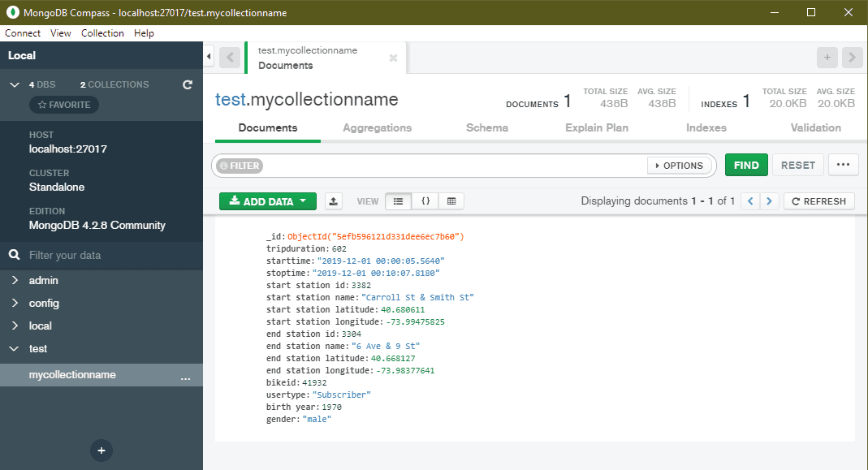Create a database with the plus icon
Viewport: 868px width, 470px height.
click(101, 451)
